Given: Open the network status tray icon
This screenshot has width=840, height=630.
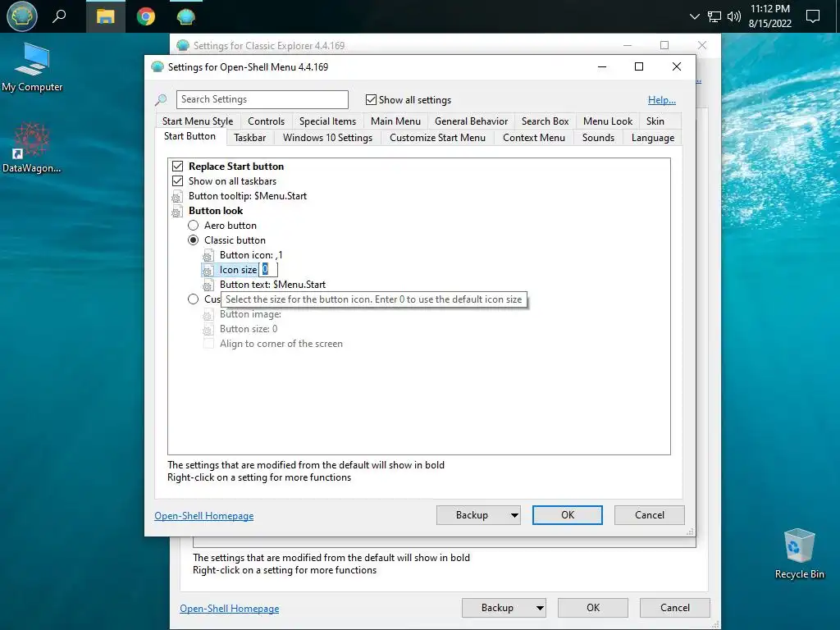Looking at the screenshot, I should tap(714, 16).
